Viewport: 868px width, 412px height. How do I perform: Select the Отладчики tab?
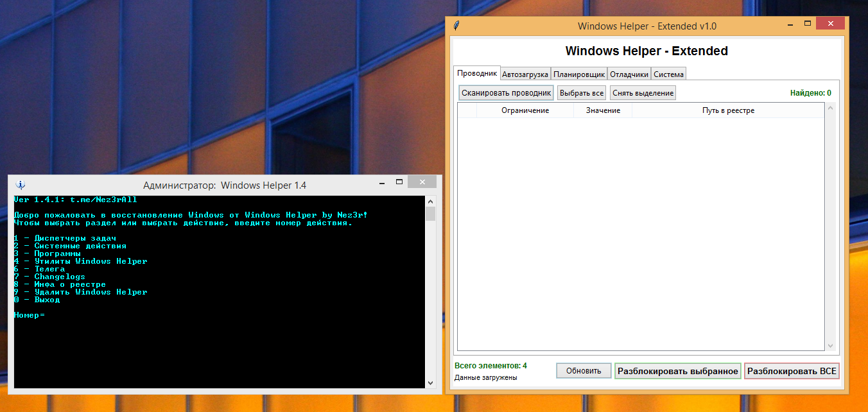(x=629, y=73)
